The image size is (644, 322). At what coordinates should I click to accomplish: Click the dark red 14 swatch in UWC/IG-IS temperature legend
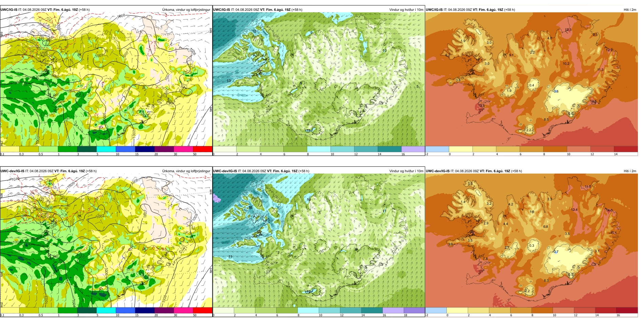[x=626, y=149]
